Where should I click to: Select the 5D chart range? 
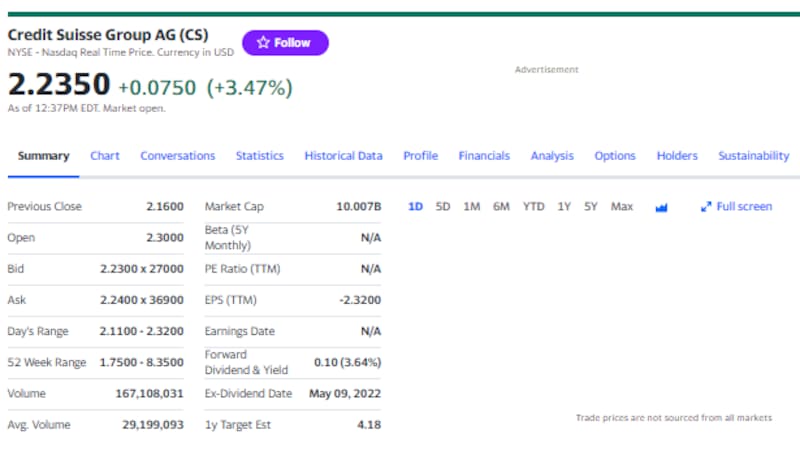[443, 207]
